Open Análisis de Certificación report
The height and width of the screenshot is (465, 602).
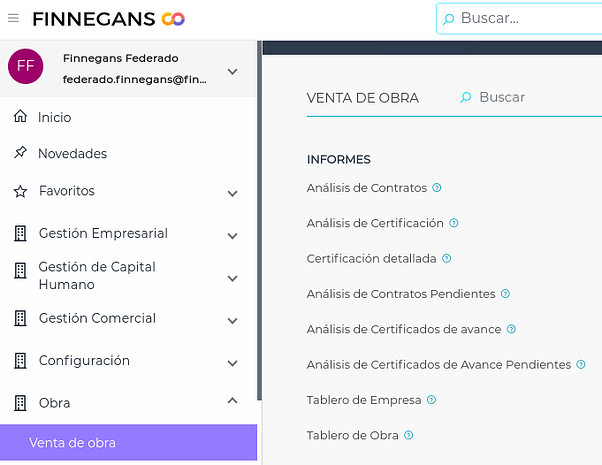pos(374,223)
